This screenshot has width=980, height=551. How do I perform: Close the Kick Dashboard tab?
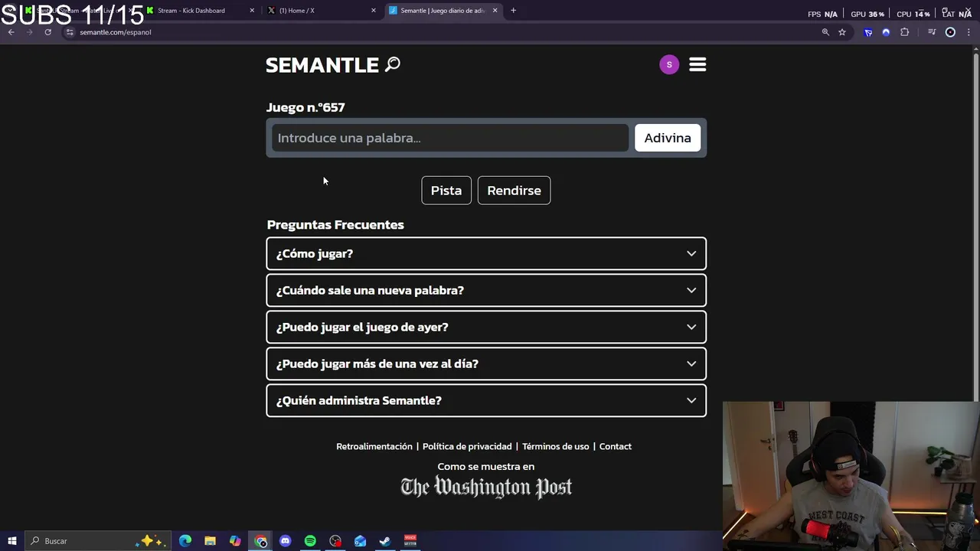click(252, 11)
